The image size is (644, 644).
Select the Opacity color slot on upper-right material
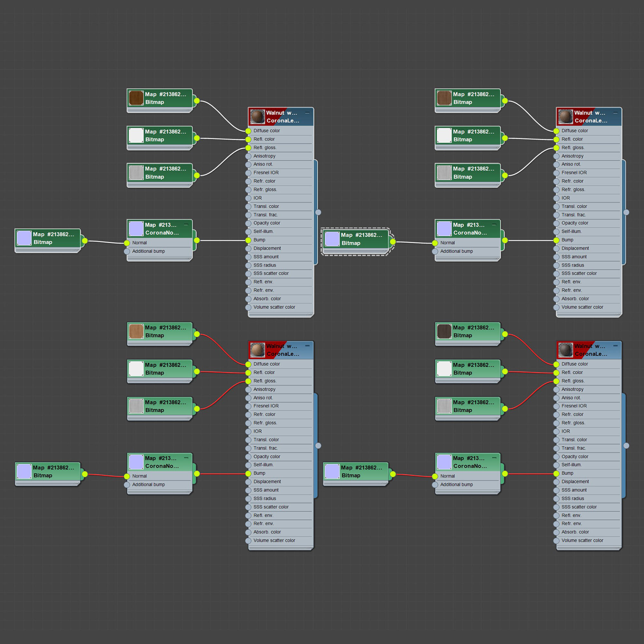(x=575, y=223)
